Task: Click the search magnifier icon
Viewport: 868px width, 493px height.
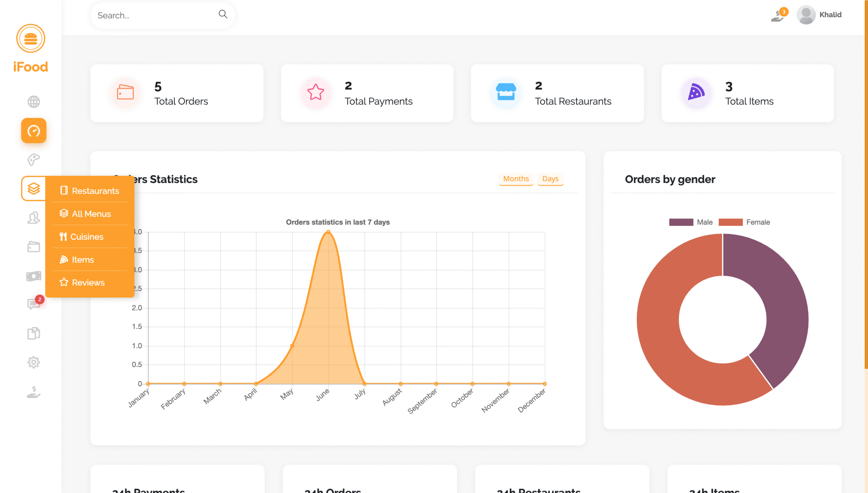Action: pos(223,14)
